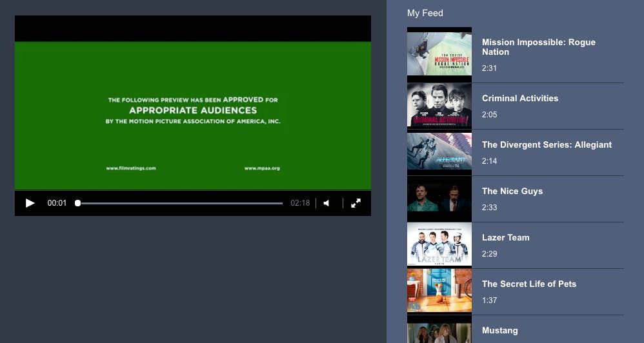Open the Lazer Team thumbnail
The width and height of the screenshot is (644, 343).
(x=439, y=244)
